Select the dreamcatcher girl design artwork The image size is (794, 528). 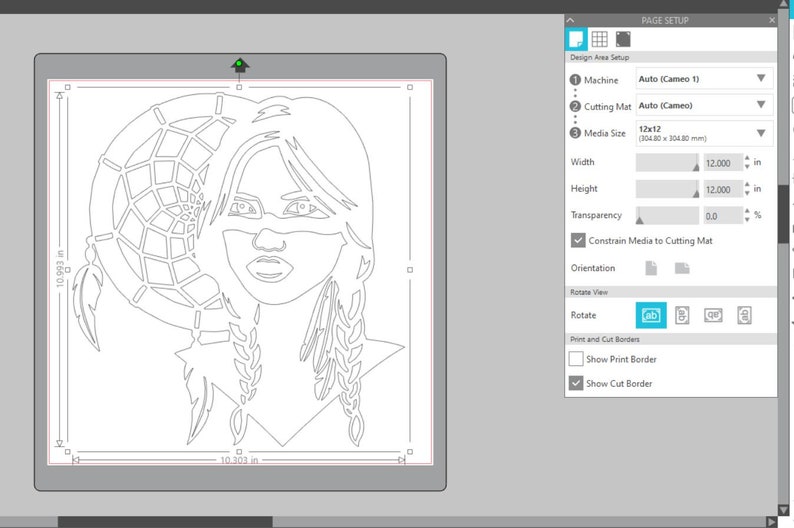pos(239,269)
